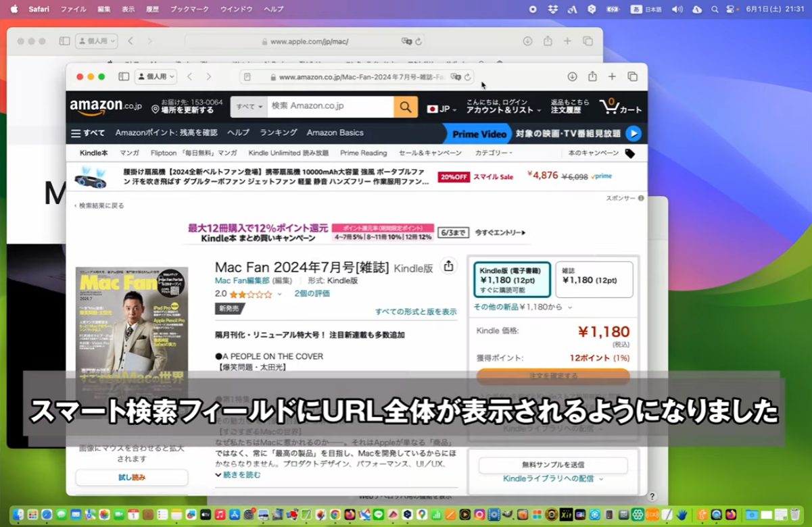The height and width of the screenshot is (527, 812).
Task: Open the 個人用 profile dropdown in apple.com window
Action: (x=97, y=41)
